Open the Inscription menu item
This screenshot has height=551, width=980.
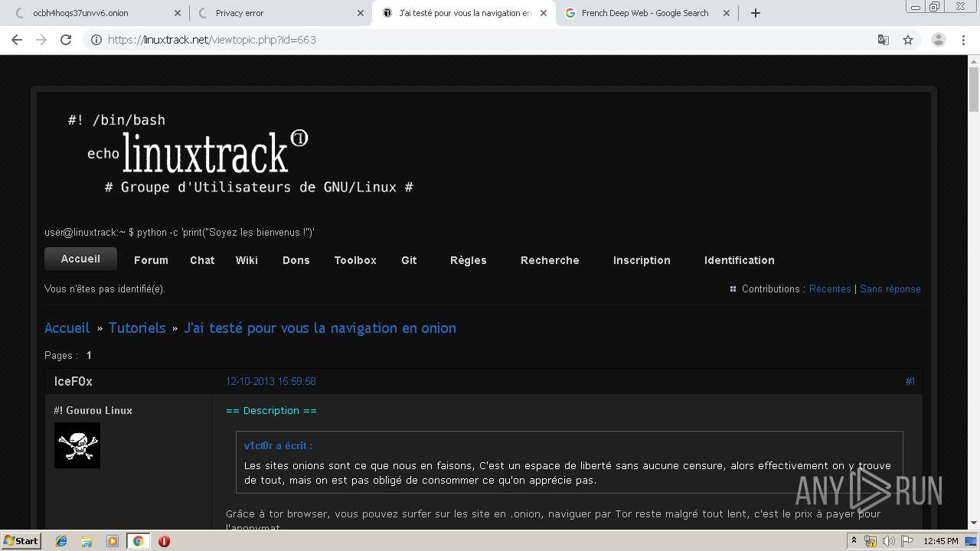642,260
